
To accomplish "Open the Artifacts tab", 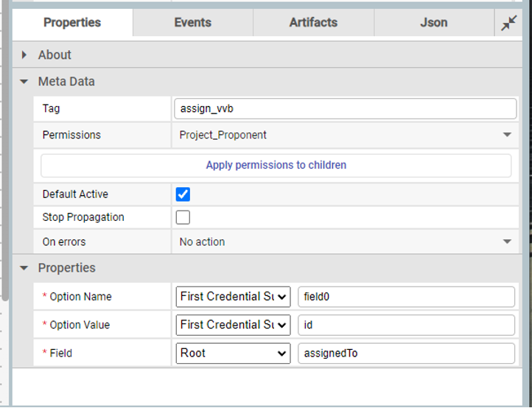I will [x=313, y=23].
